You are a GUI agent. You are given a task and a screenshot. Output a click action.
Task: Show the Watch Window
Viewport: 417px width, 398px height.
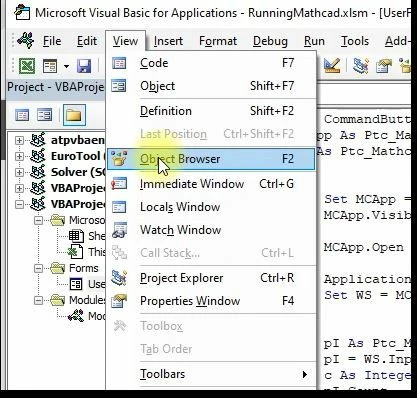coord(211,230)
